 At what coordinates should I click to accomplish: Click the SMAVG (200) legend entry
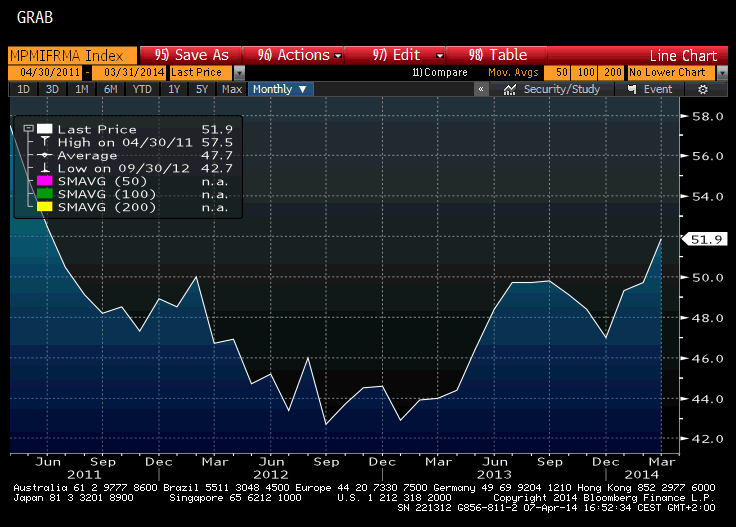(x=107, y=207)
